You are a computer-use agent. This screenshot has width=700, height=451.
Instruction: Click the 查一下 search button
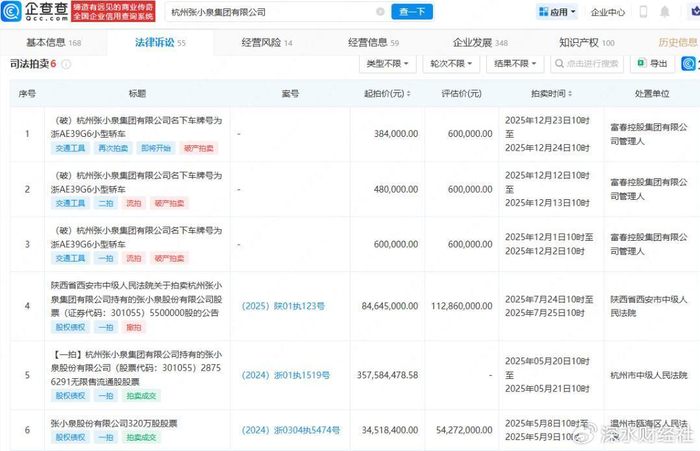[412, 12]
